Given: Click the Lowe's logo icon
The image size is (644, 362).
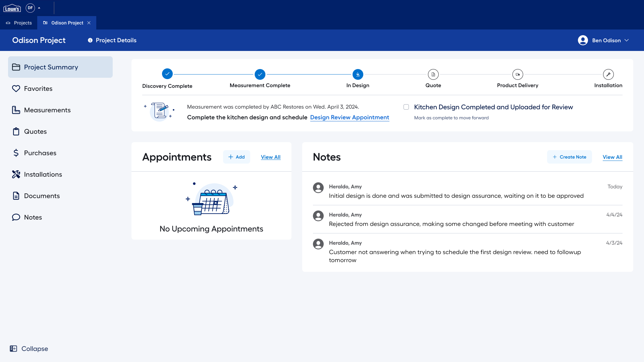Looking at the screenshot, I should 12,8.
